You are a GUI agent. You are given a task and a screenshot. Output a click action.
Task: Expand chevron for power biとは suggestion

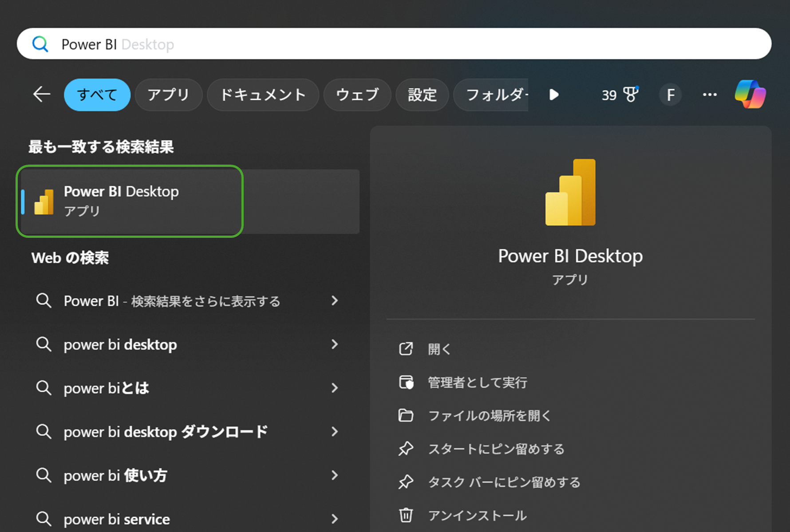335,388
